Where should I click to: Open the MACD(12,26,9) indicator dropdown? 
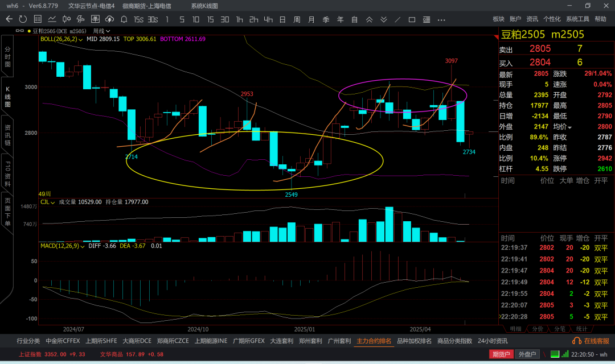pyautogui.click(x=63, y=246)
